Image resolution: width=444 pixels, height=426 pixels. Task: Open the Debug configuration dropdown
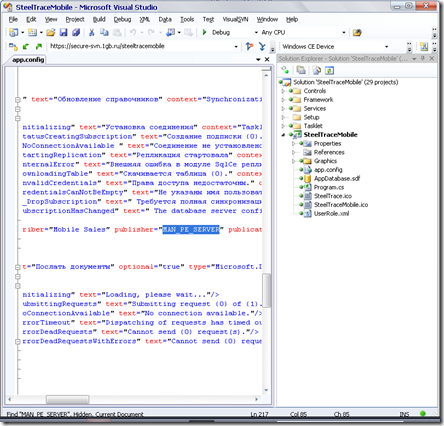tap(256, 33)
